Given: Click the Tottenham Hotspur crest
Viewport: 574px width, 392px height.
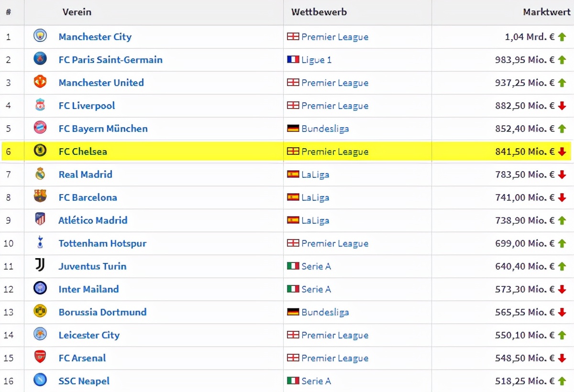Looking at the screenshot, I should [x=40, y=243].
